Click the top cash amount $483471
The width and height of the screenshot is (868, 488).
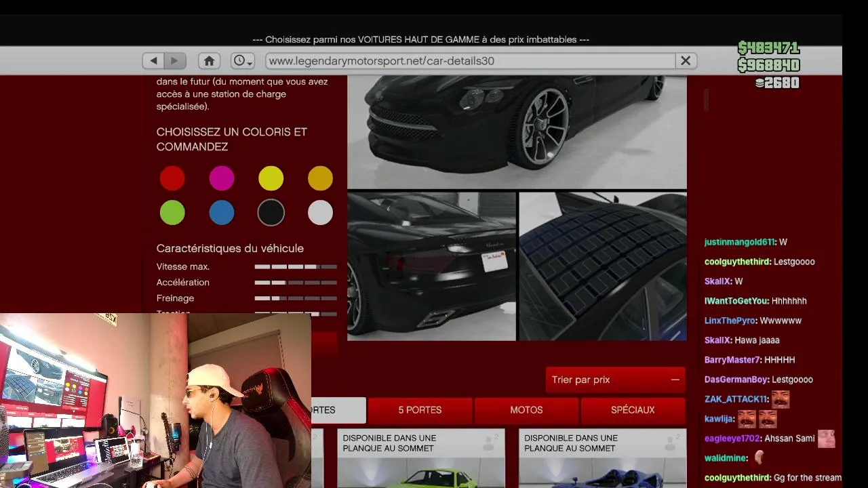click(x=769, y=48)
